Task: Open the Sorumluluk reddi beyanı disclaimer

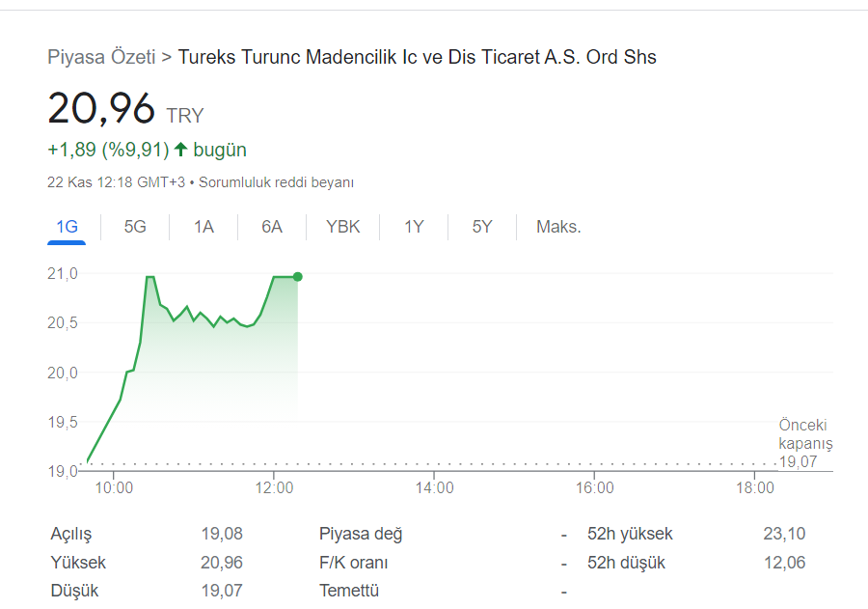Action: point(277,181)
